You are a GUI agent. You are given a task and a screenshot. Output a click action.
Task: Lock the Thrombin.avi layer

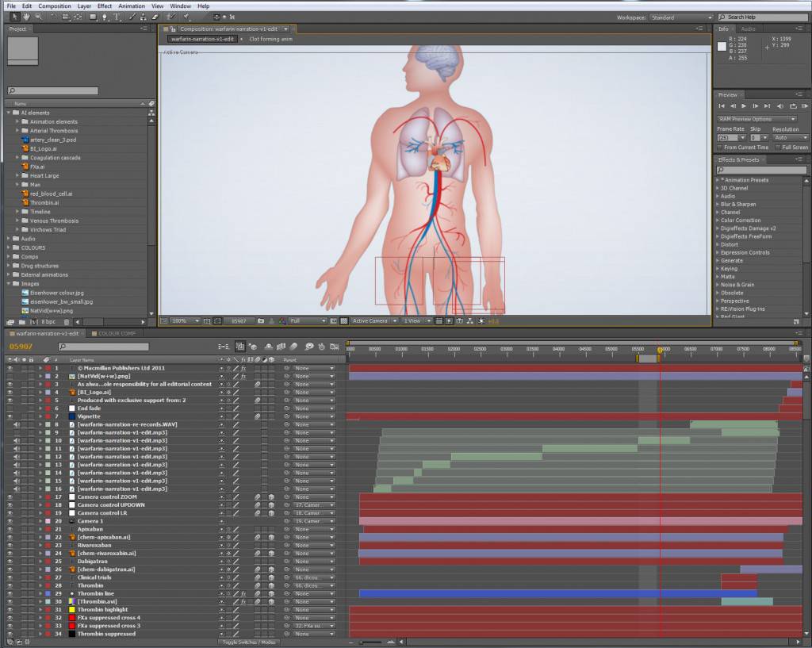coord(30,601)
